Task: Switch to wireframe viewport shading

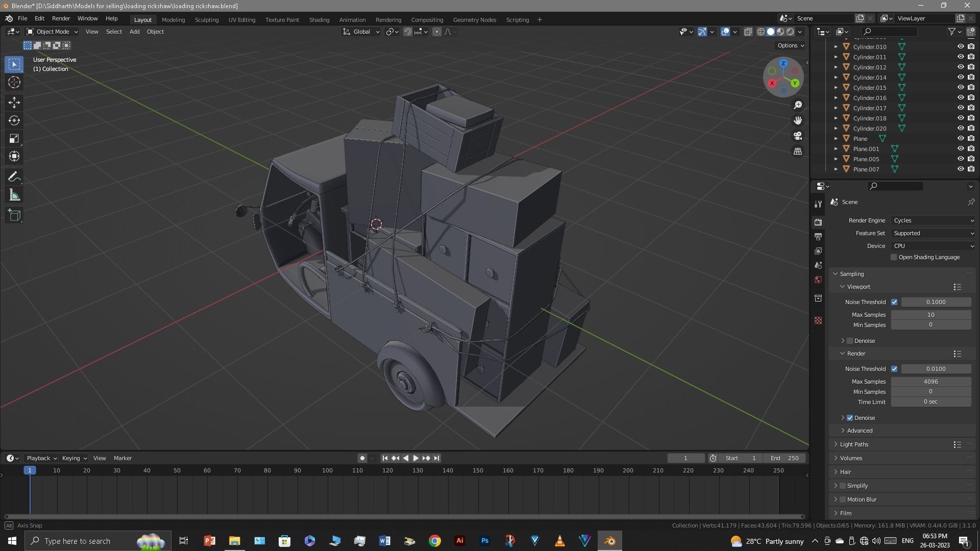Action: point(761,32)
